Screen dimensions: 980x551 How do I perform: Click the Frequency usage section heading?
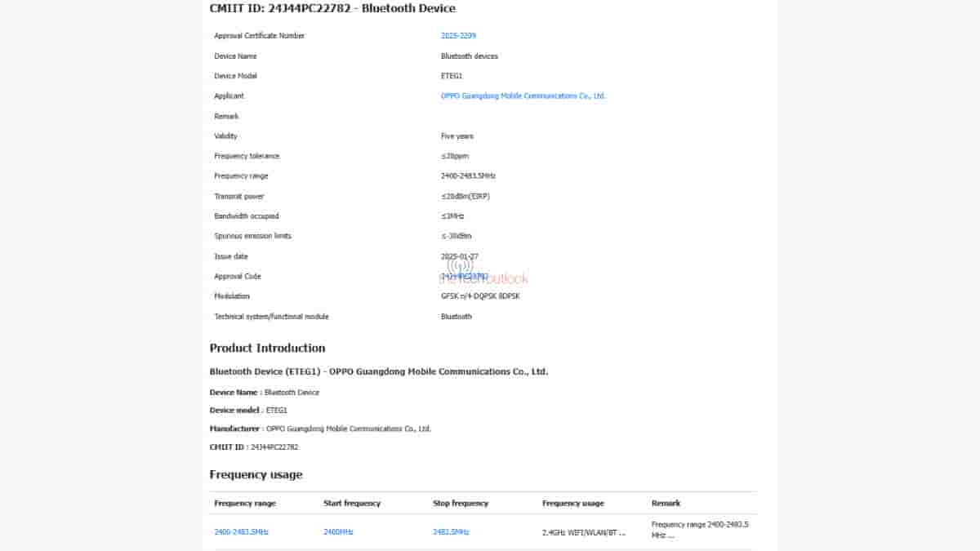[x=256, y=474]
